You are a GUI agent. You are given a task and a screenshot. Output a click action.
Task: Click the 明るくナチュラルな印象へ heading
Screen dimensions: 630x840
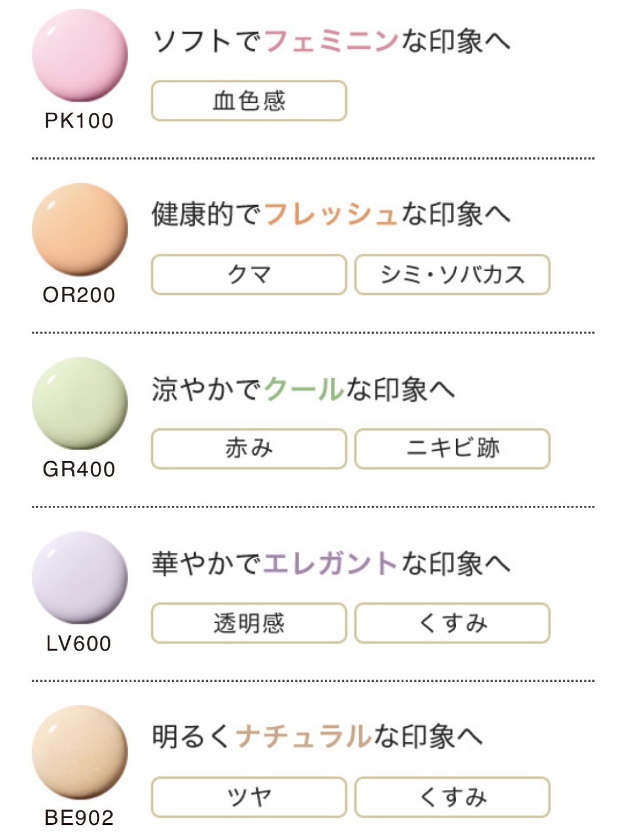[317, 737]
